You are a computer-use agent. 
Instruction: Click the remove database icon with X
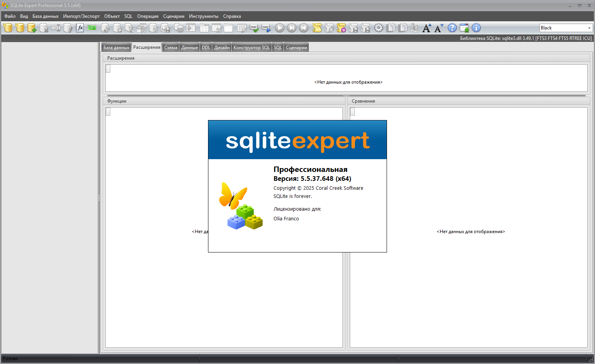44,28
